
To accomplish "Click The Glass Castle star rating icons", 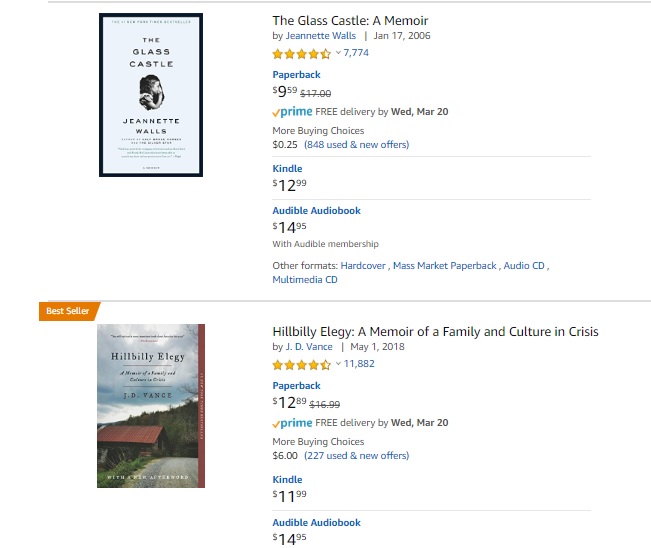I will [301, 53].
